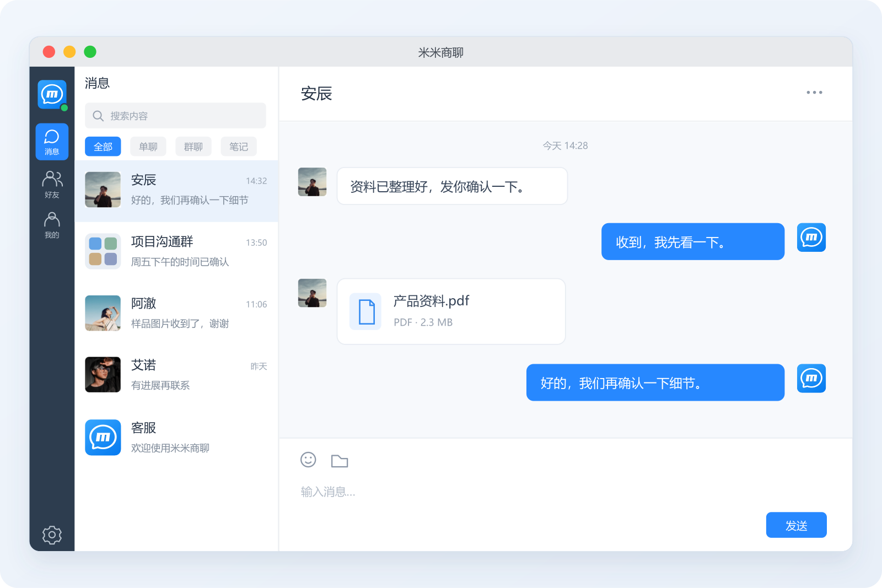
Task: Click 项目沟通群 group avatar thumbnail
Action: pyautogui.click(x=103, y=251)
